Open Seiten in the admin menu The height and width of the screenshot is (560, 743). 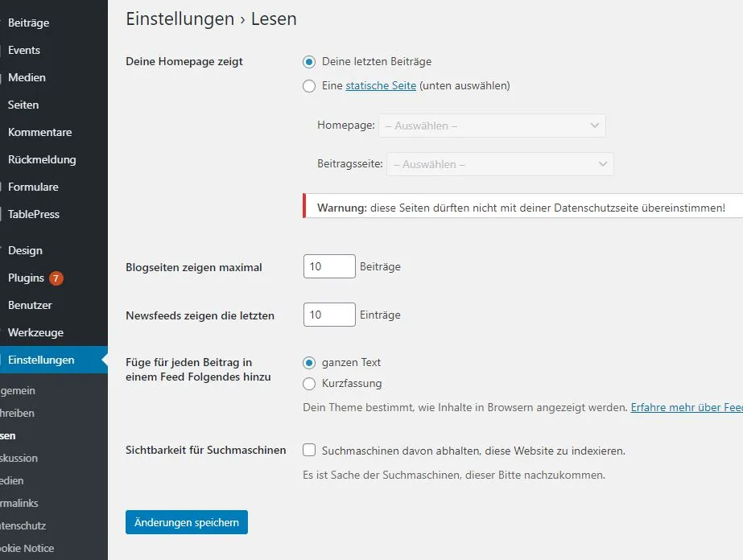click(x=23, y=105)
